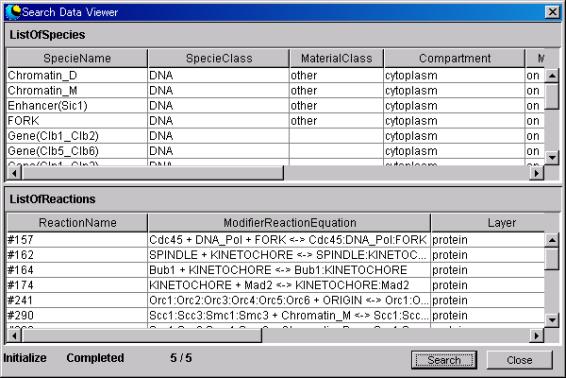Viewport: 566px width, 378px height.
Task: Sort by SpecieClass column header
Action: (219, 58)
